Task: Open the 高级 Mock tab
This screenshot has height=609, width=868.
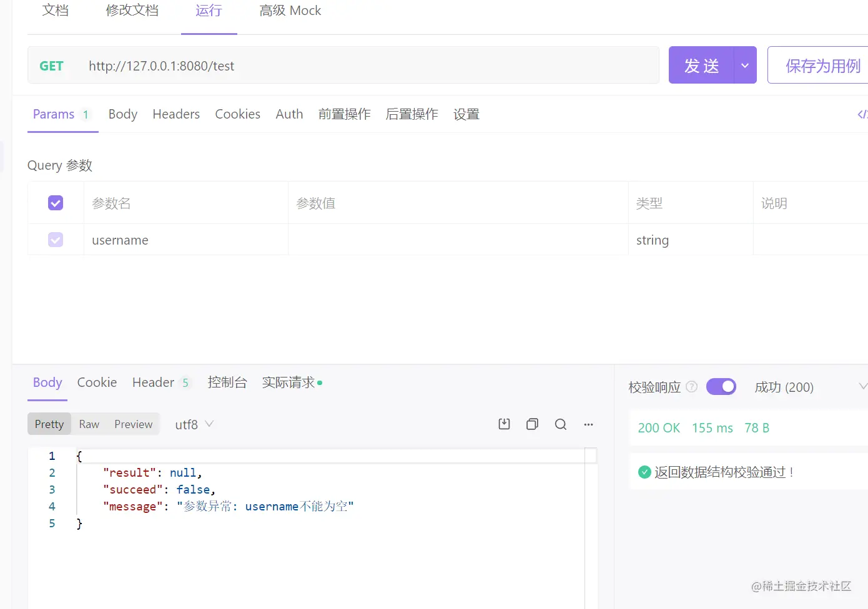Action: (x=290, y=11)
